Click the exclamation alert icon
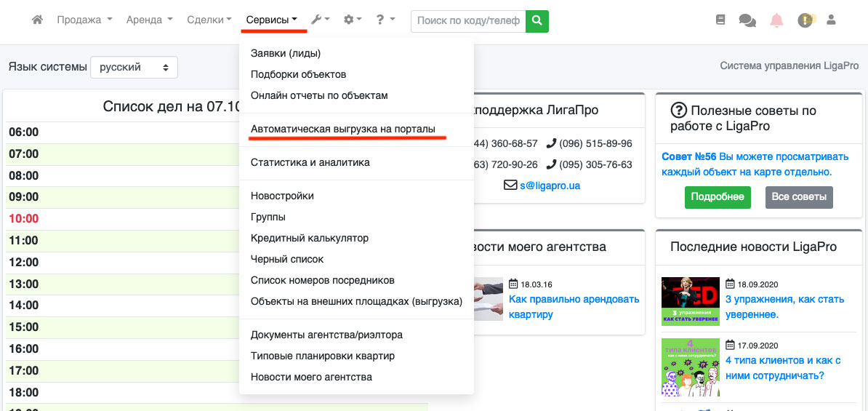 805,20
